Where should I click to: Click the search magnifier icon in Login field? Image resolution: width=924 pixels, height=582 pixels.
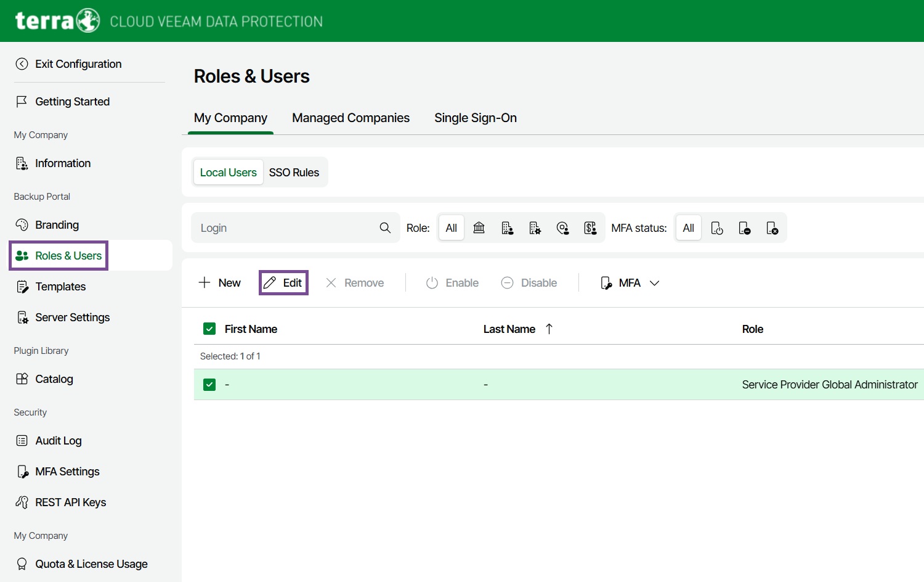coord(385,228)
